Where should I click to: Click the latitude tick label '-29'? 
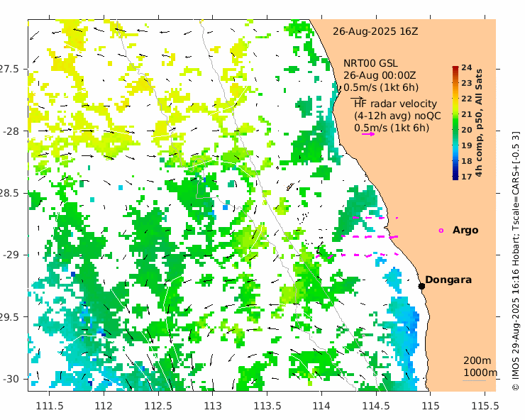click(x=11, y=255)
